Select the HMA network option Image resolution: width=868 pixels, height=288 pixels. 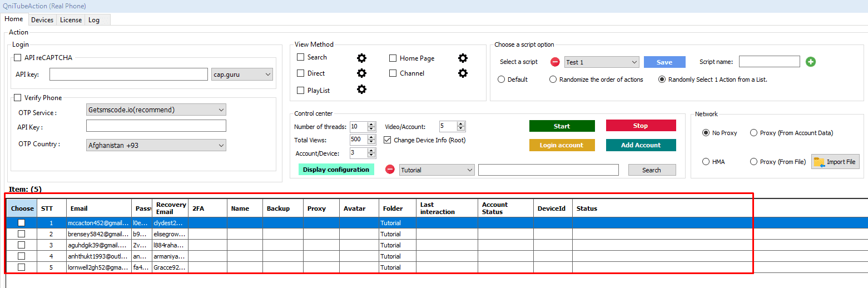pyautogui.click(x=706, y=162)
